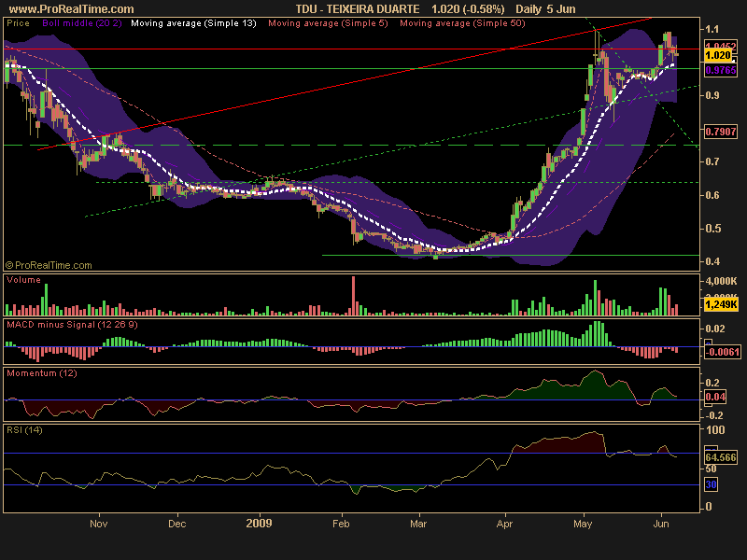Click the yellow 1.020 current price tag

point(718,55)
